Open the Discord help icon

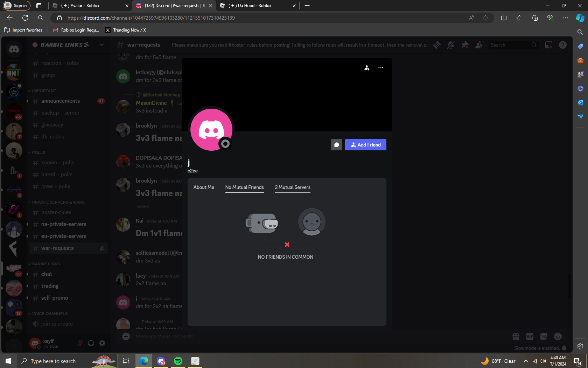563,45
